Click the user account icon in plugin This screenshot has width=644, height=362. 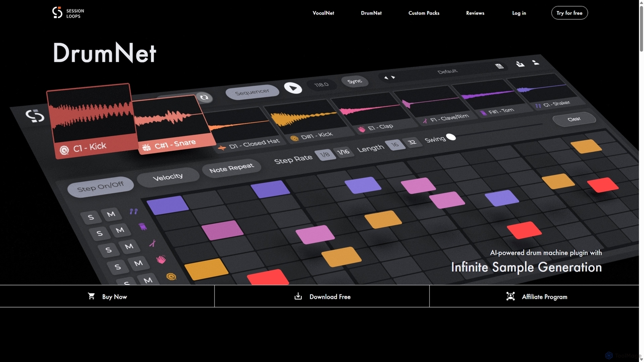(535, 62)
